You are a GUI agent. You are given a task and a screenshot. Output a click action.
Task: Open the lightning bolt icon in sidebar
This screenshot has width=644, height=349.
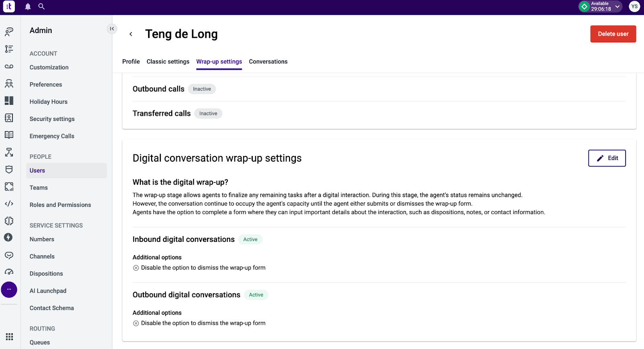click(x=8, y=237)
